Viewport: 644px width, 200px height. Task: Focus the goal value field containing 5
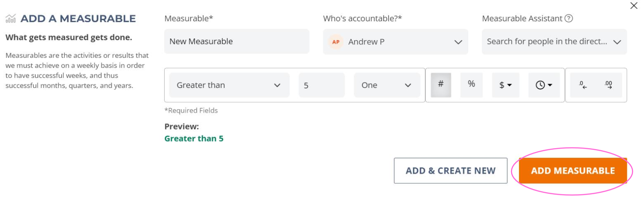pos(322,85)
